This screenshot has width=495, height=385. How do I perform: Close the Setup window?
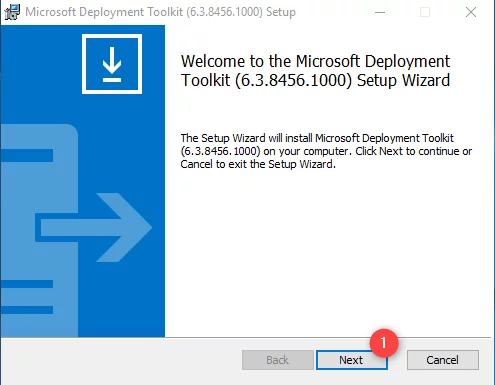(471, 12)
